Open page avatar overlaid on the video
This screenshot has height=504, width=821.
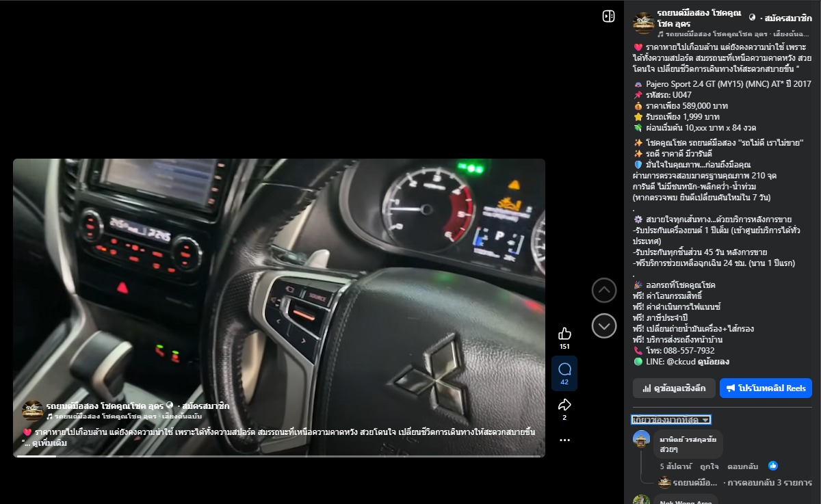[x=33, y=410]
